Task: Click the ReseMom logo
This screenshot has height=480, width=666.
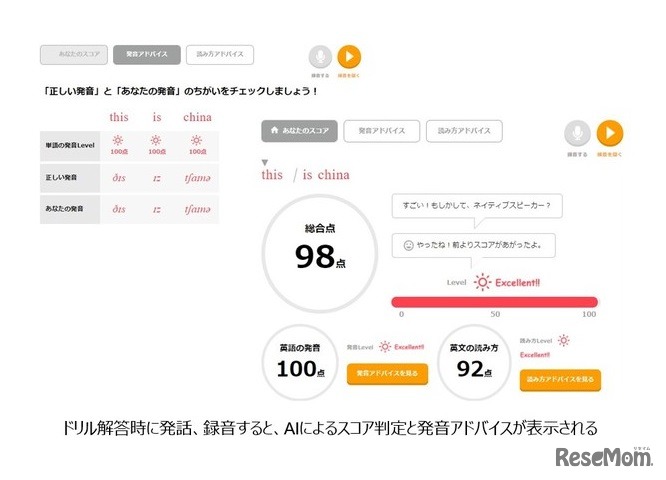Action: pos(604,457)
